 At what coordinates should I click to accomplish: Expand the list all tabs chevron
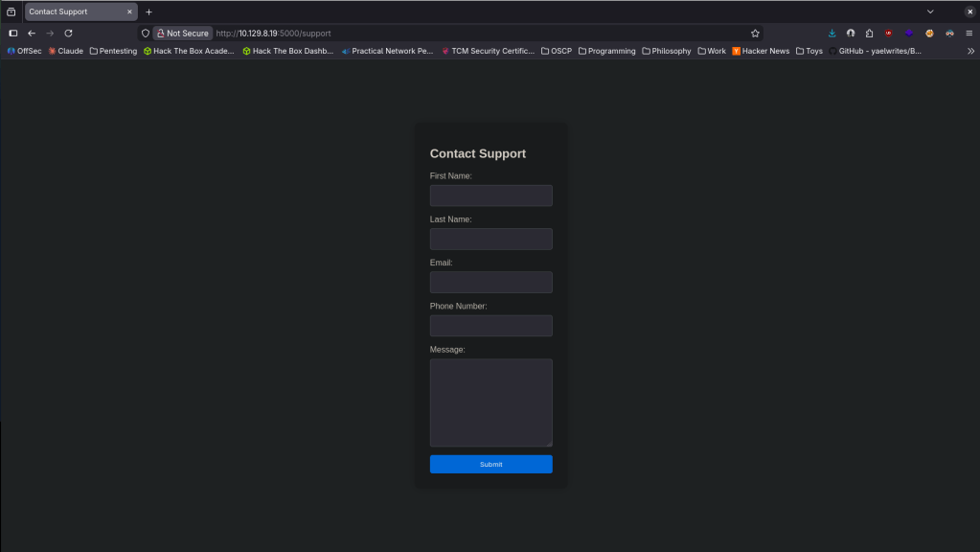(930, 11)
